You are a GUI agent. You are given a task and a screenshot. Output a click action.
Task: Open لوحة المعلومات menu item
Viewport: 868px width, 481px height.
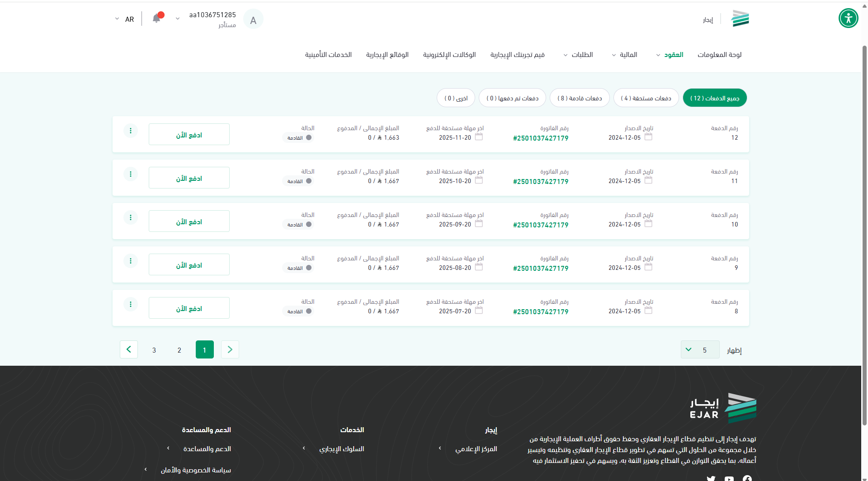(719, 55)
